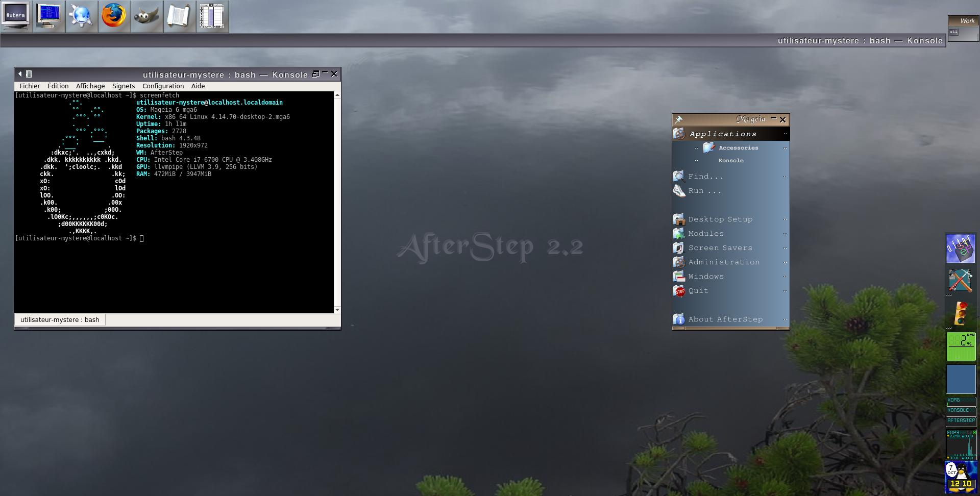Open the Affichage menu in Konsole

tap(90, 86)
